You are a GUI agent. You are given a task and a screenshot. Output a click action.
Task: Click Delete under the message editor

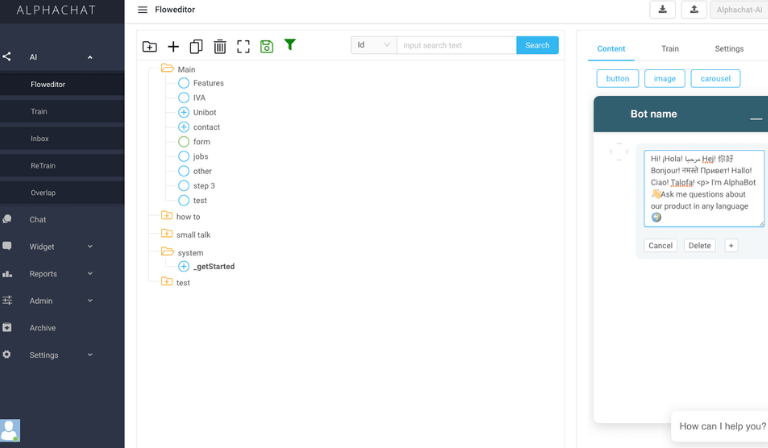[x=699, y=245]
